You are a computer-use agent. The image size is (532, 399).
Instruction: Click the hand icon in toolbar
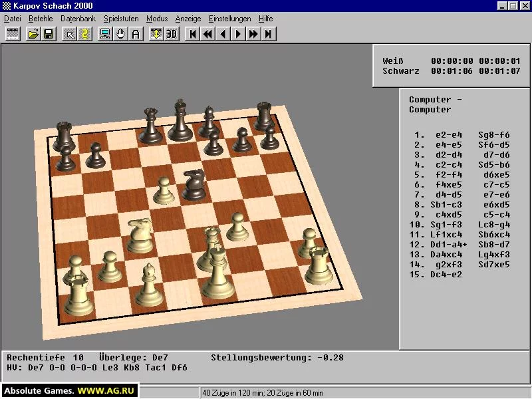120,34
